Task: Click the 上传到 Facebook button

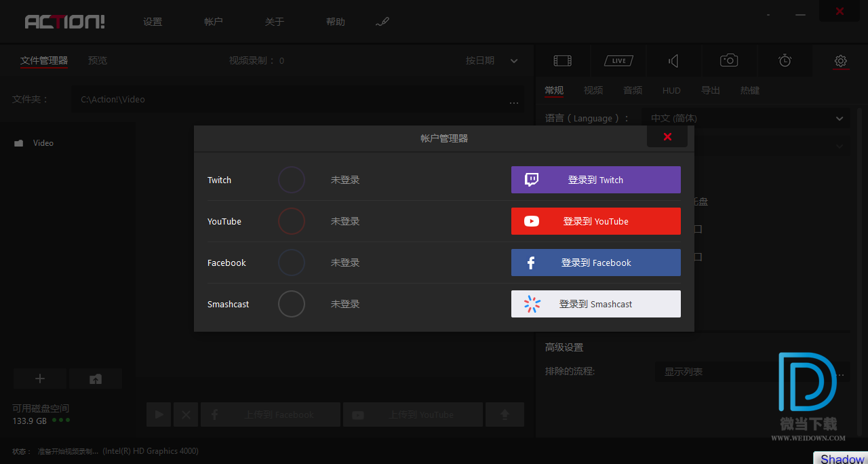Action: (x=271, y=414)
